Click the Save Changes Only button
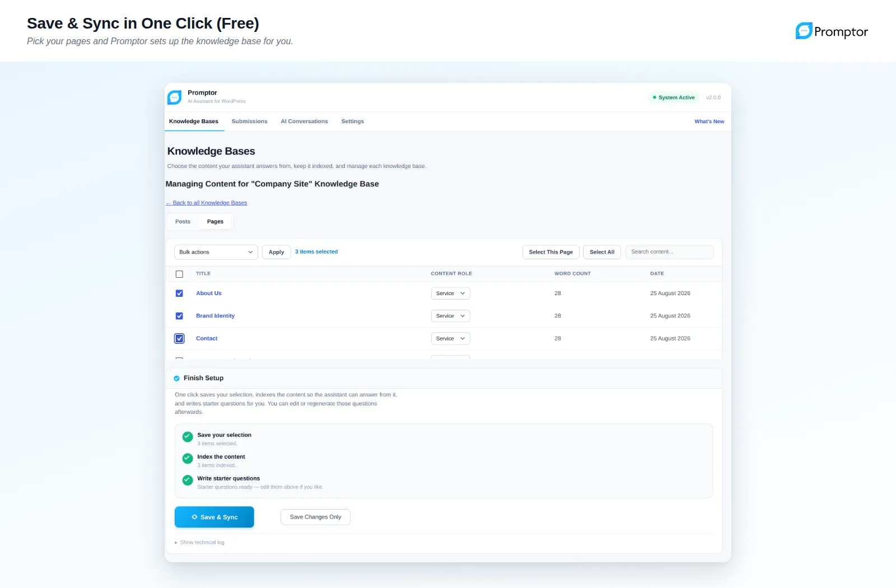The height and width of the screenshot is (588, 896). (x=315, y=517)
